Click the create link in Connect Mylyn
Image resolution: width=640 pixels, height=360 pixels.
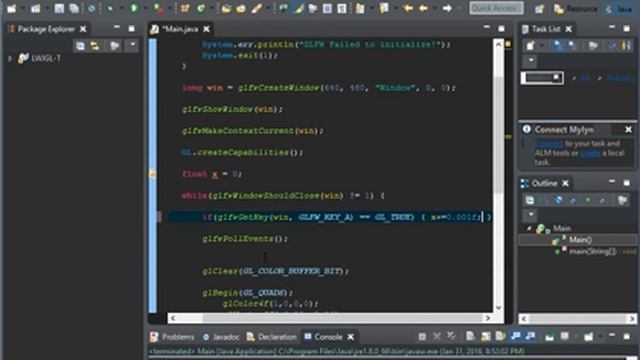click(590, 153)
